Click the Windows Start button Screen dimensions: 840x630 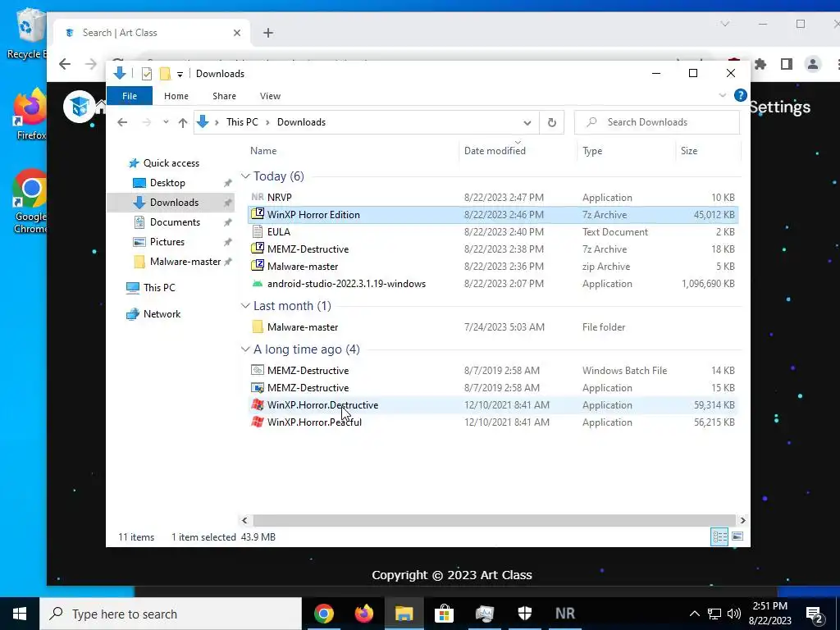pos(20,614)
